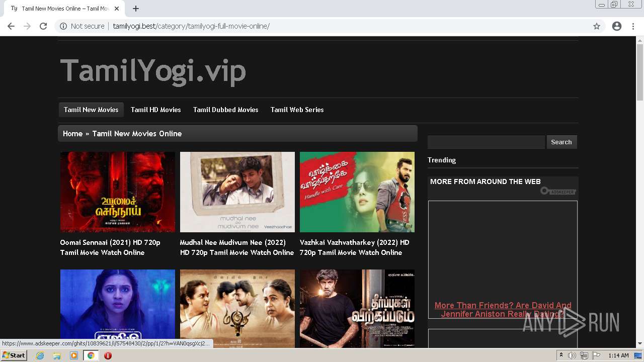Open Tamil Web Series menu

click(x=297, y=110)
